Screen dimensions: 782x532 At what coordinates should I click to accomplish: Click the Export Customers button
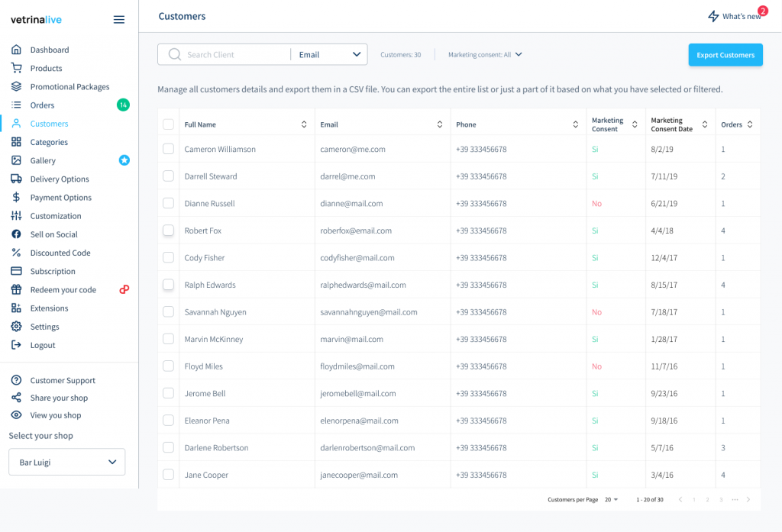point(725,55)
